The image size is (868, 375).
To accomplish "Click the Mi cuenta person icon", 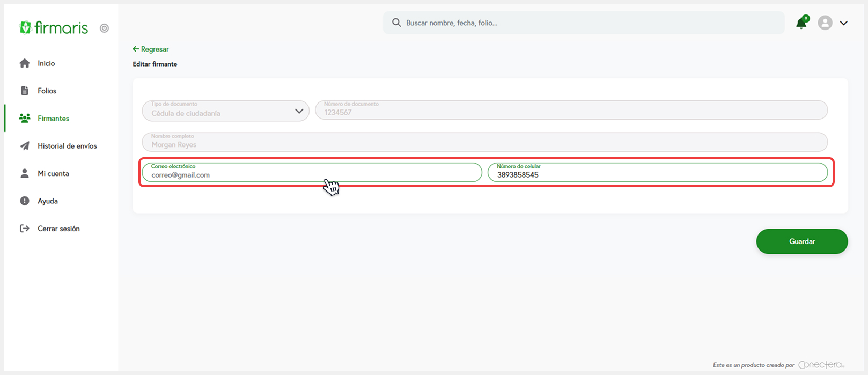I will click(25, 173).
